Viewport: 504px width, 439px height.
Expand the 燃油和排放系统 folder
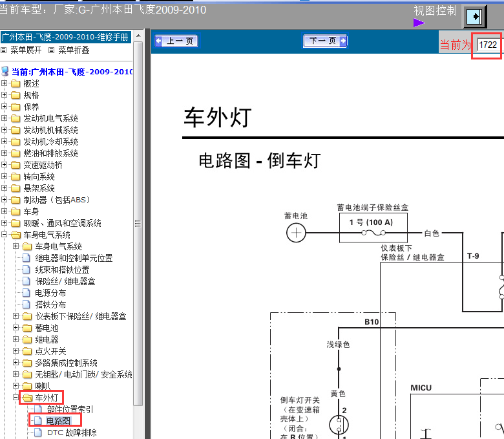coord(4,153)
